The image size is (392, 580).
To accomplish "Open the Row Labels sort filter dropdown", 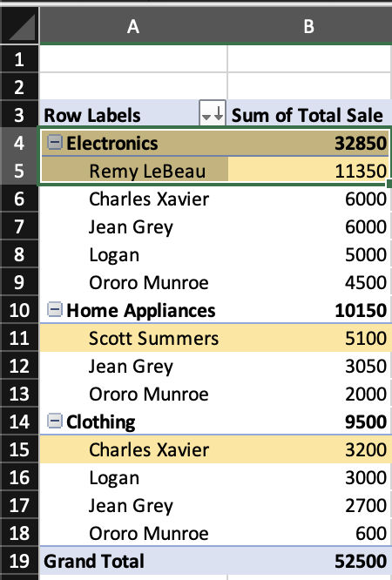I will pyautogui.click(x=213, y=113).
